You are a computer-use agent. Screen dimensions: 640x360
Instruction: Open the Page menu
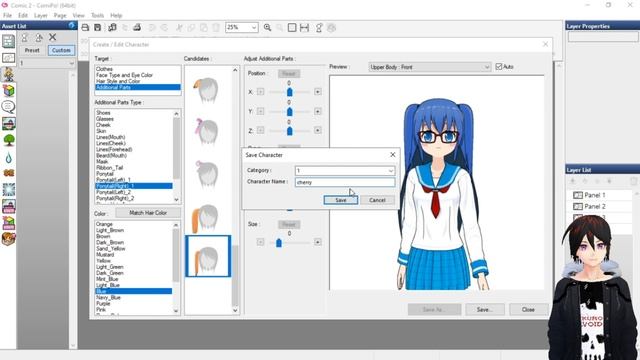tap(60, 16)
